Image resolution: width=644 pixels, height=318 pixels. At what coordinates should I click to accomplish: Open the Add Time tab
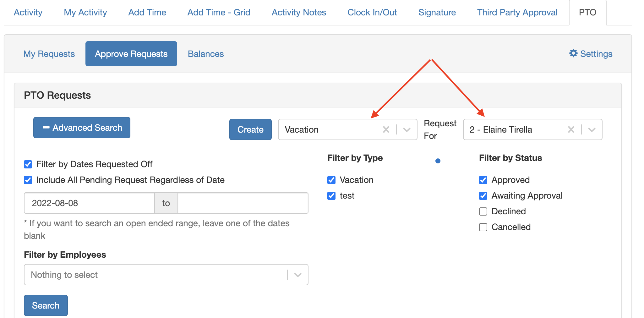[147, 12]
